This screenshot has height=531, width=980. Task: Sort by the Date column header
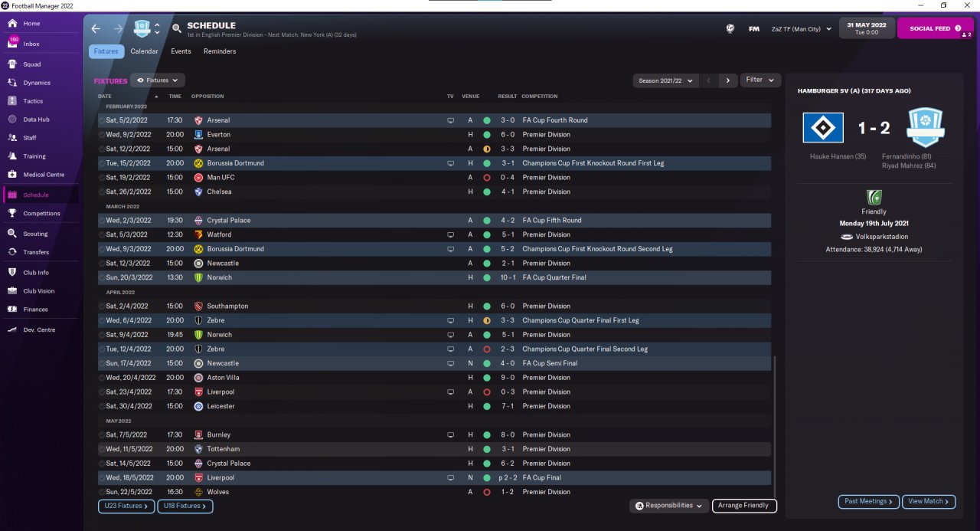click(x=105, y=97)
